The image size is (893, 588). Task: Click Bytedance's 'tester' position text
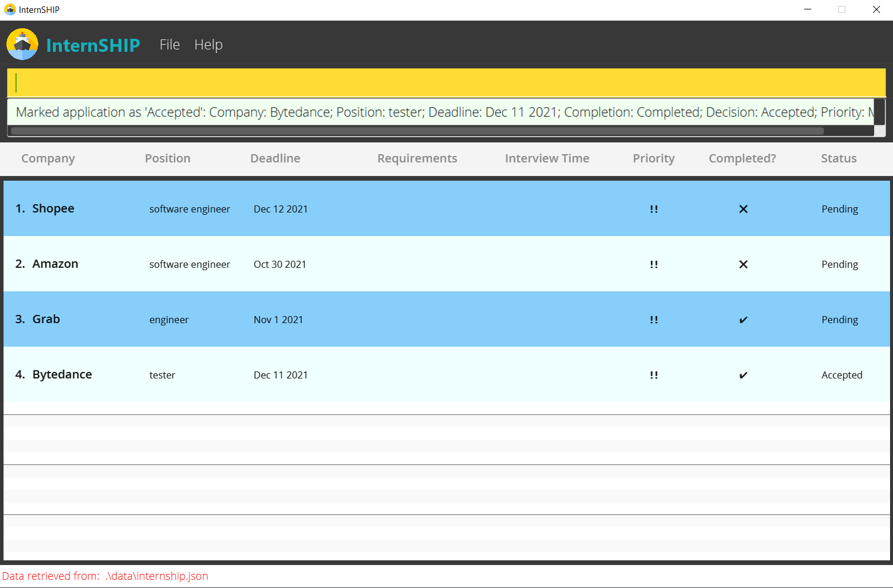point(162,375)
